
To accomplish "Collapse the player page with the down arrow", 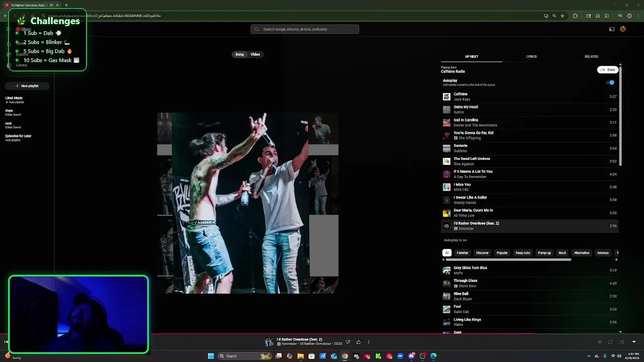I will point(634,342).
